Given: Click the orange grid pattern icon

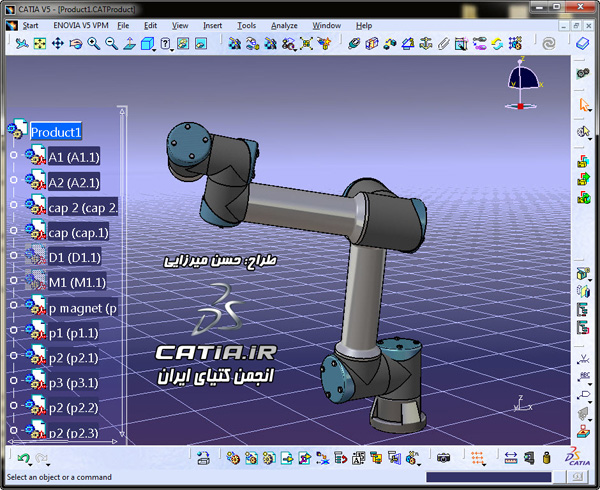Looking at the screenshot, I should tap(477, 458).
